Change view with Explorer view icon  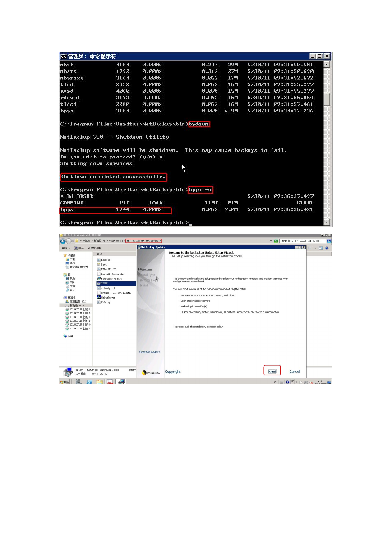pyautogui.click(x=309, y=248)
